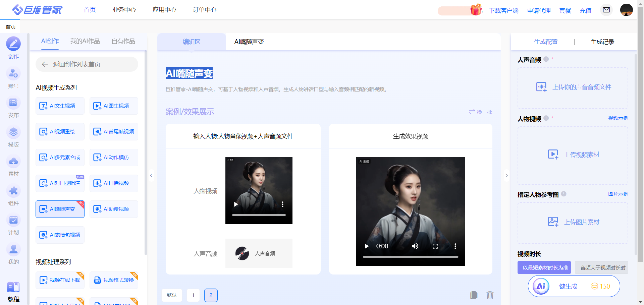The width and height of the screenshot is (644, 305).
Task: Click 返回创作列表首页 button
Action: [x=87, y=64]
